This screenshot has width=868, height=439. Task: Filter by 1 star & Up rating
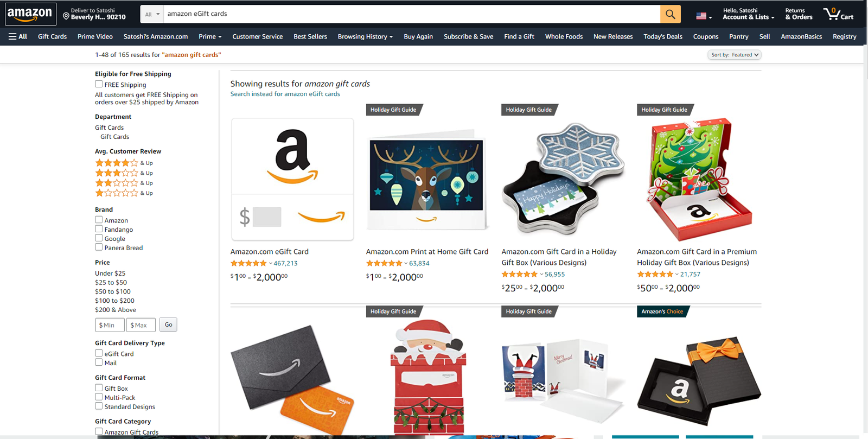coord(124,193)
